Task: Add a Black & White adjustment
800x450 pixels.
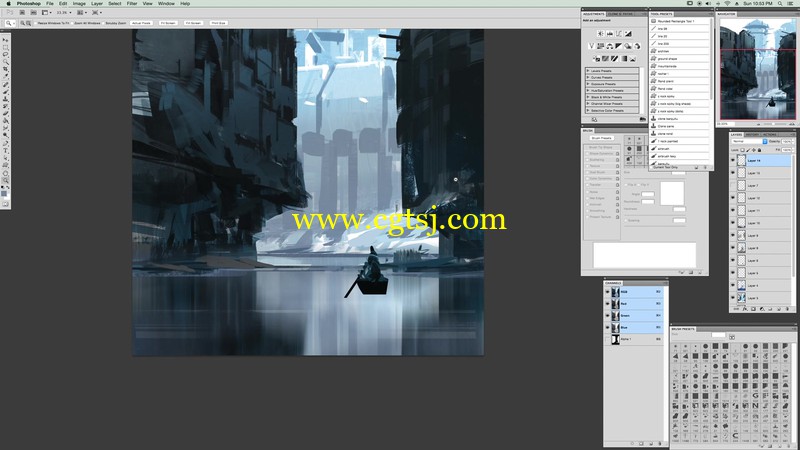Action: click(618, 46)
